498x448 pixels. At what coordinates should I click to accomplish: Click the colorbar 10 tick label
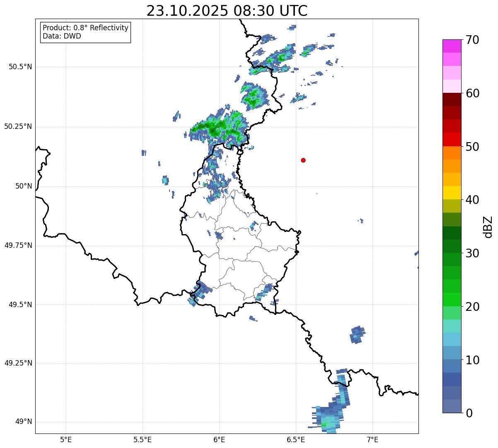click(x=472, y=360)
